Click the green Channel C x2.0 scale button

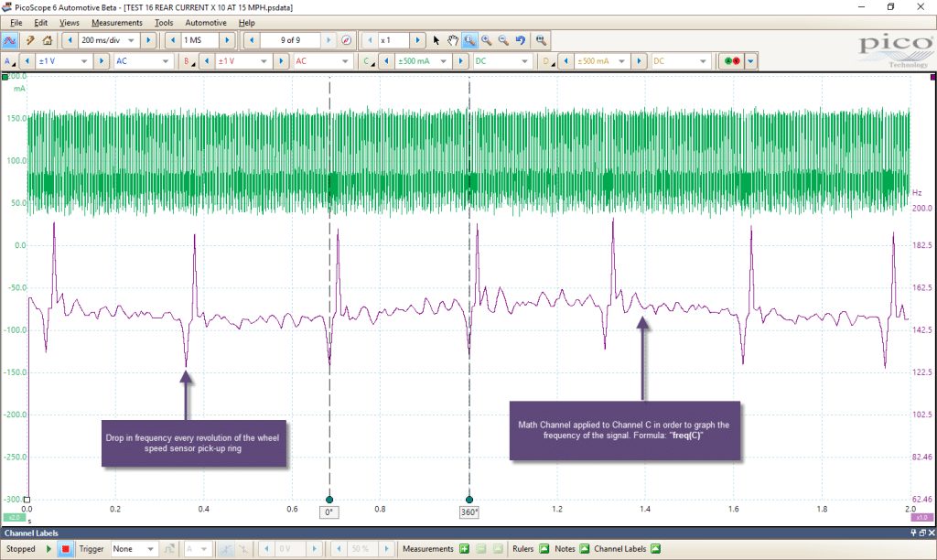click(x=14, y=518)
